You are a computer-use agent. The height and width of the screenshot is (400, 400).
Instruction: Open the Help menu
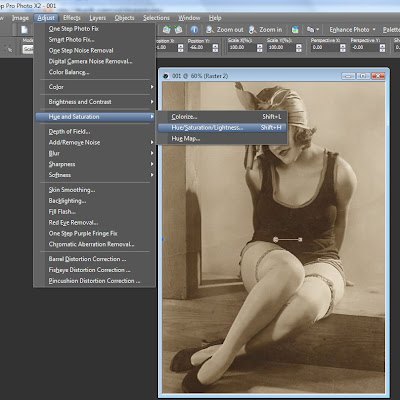click(215, 18)
